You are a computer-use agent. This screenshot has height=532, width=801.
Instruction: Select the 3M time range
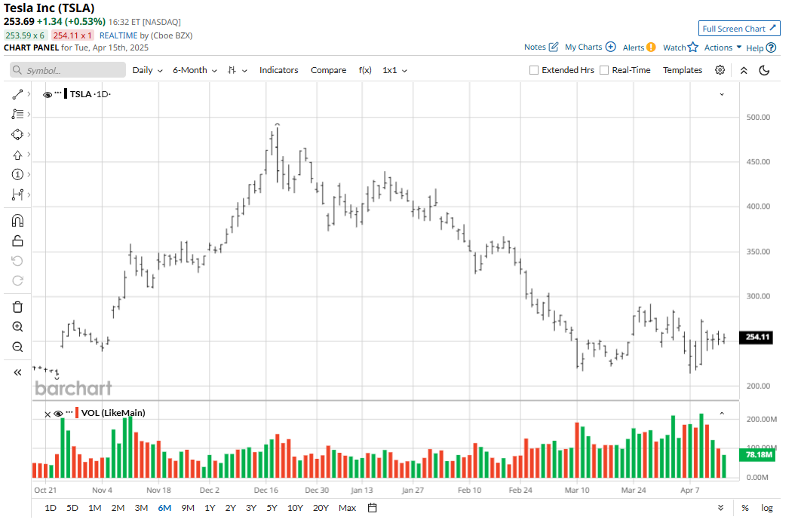pyautogui.click(x=141, y=508)
